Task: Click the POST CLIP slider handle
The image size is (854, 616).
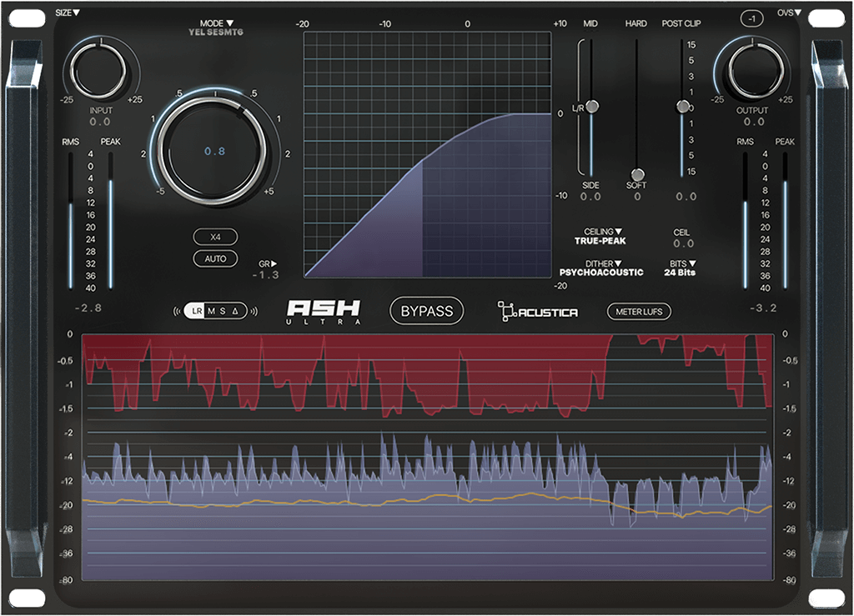Action: tap(682, 106)
